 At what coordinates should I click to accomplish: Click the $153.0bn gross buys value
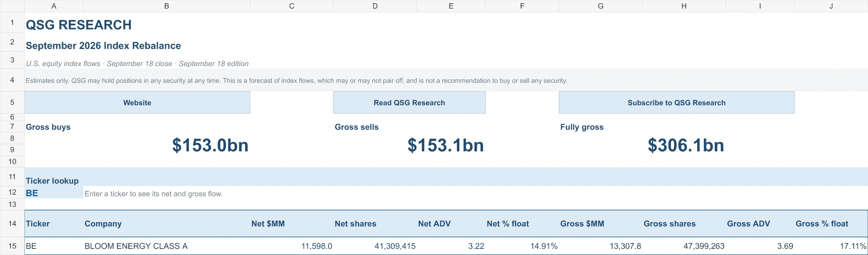point(210,145)
